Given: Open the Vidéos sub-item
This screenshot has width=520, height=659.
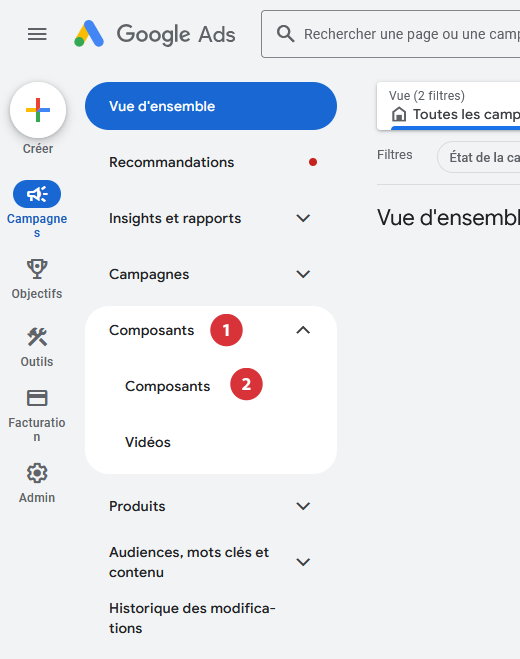Looking at the screenshot, I should click(x=148, y=442).
